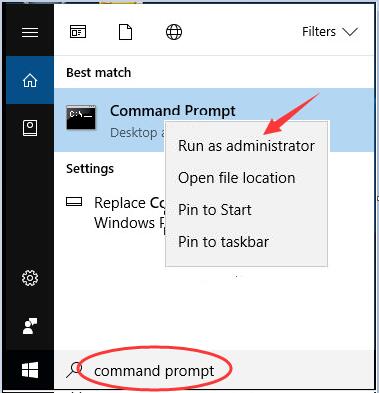
Task: Filter results by Web globe icon
Action: pos(174,32)
